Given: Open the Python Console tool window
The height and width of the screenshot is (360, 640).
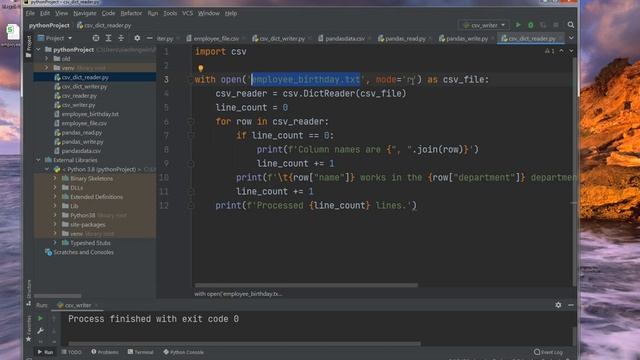Looking at the screenshot, I should [x=184, y=352].
